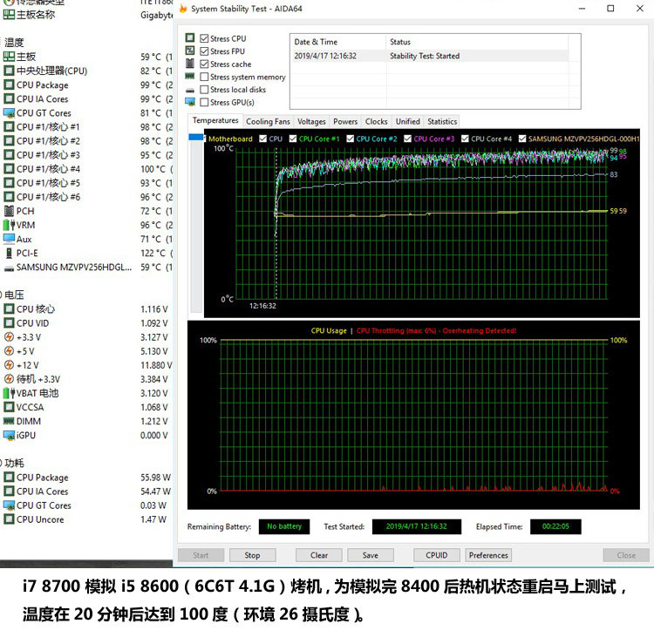Click the monitor icon beside Stress GPU(s)
The image size is (654, 644).
click(190, 102)
